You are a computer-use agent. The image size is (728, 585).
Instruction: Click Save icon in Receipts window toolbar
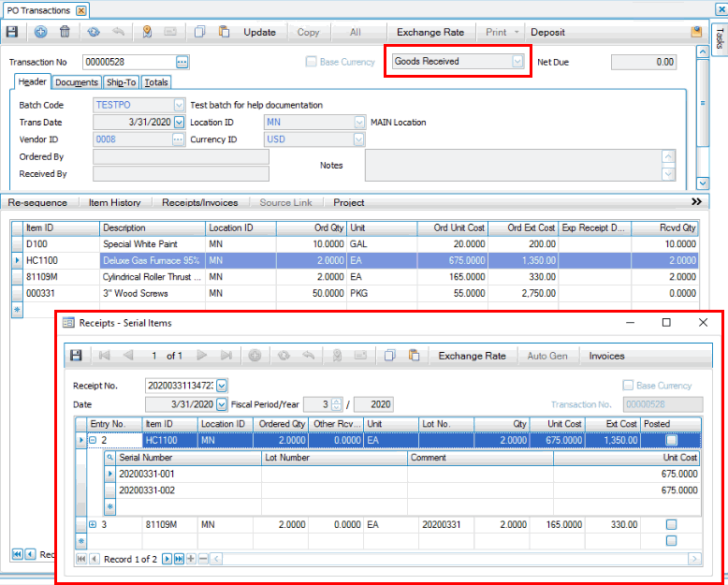(76, 356)
